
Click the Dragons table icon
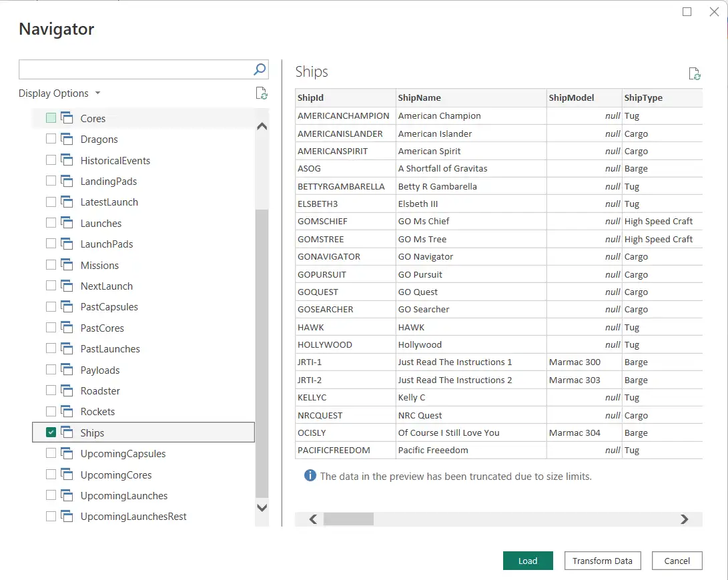click(x=67, y=139)
